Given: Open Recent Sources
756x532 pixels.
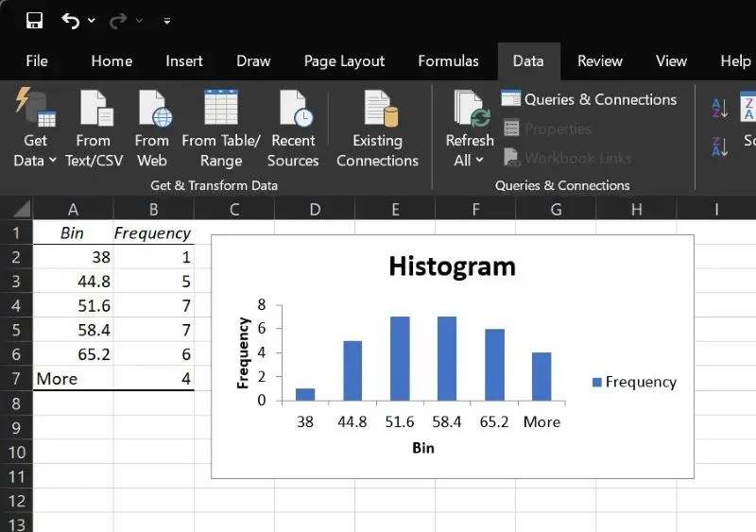Looking at the screenshot, I should point(293,130).
